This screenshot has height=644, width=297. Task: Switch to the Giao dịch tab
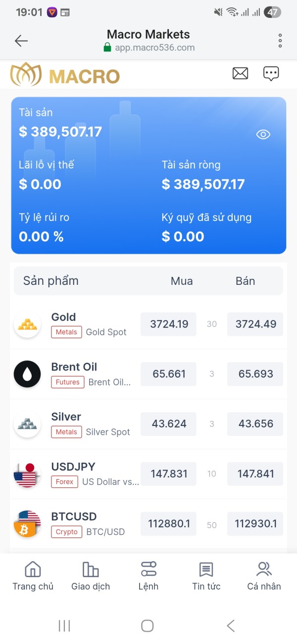tap(91, 576)
